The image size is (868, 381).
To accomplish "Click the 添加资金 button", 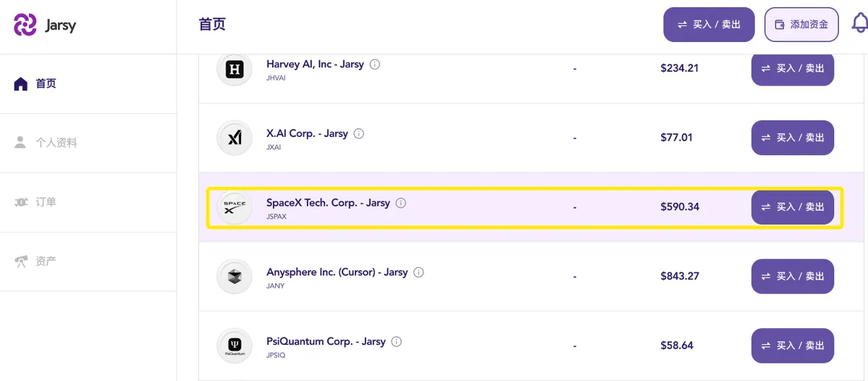I will (x=801, y=25).
